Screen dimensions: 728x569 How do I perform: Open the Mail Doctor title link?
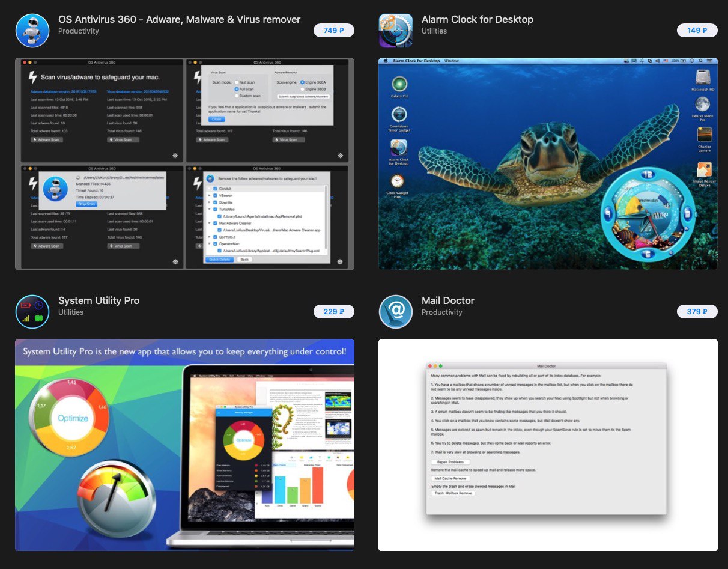(448, 300)
